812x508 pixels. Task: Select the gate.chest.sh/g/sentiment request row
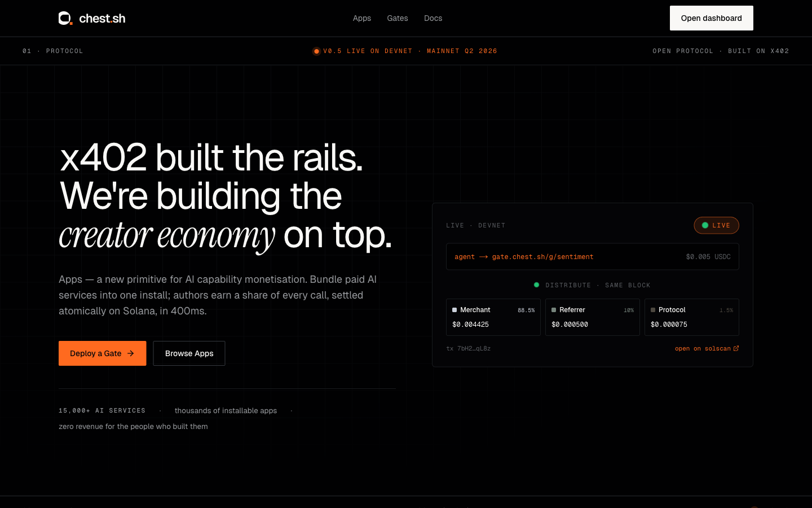click(592, 257)
